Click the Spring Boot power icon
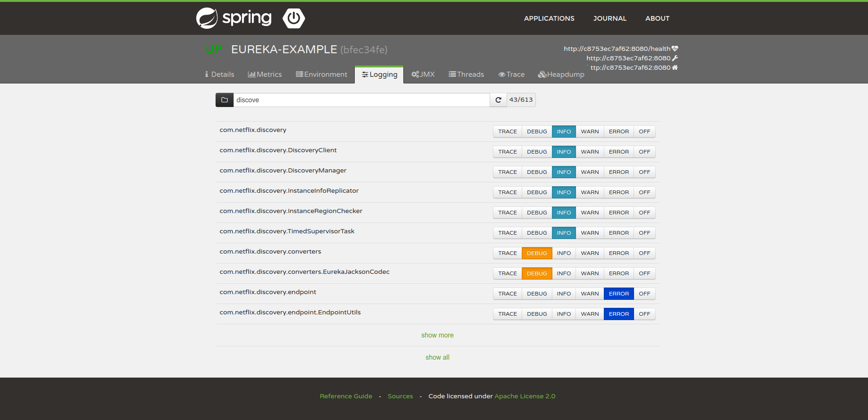 pos(293,18)
